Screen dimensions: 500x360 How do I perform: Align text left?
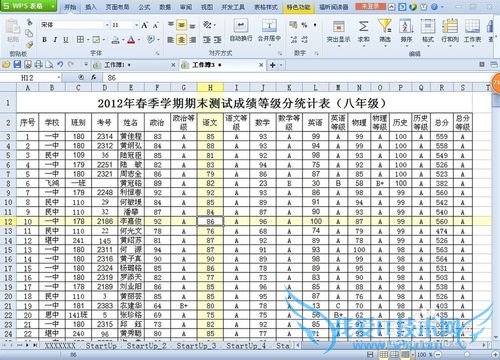click(171, 40)
